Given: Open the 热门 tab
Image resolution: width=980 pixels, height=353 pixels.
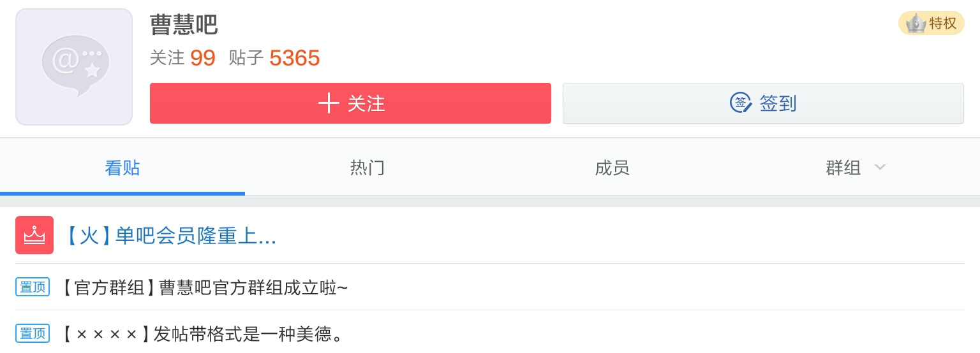Looking at the screenshot, I should [367, 168].
